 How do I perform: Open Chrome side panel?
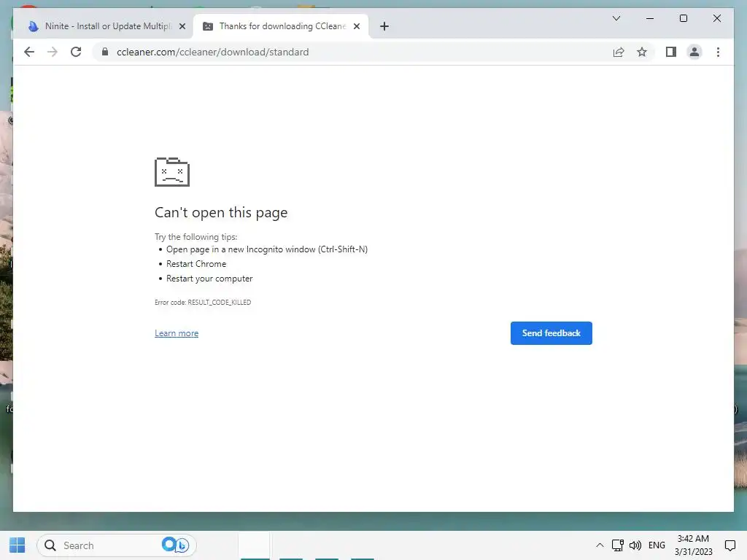coord(671,52)
